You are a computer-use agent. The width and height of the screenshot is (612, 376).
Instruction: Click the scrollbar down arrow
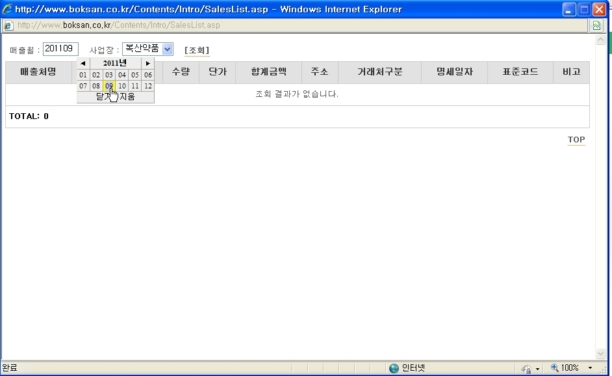(x=600, y=354)
